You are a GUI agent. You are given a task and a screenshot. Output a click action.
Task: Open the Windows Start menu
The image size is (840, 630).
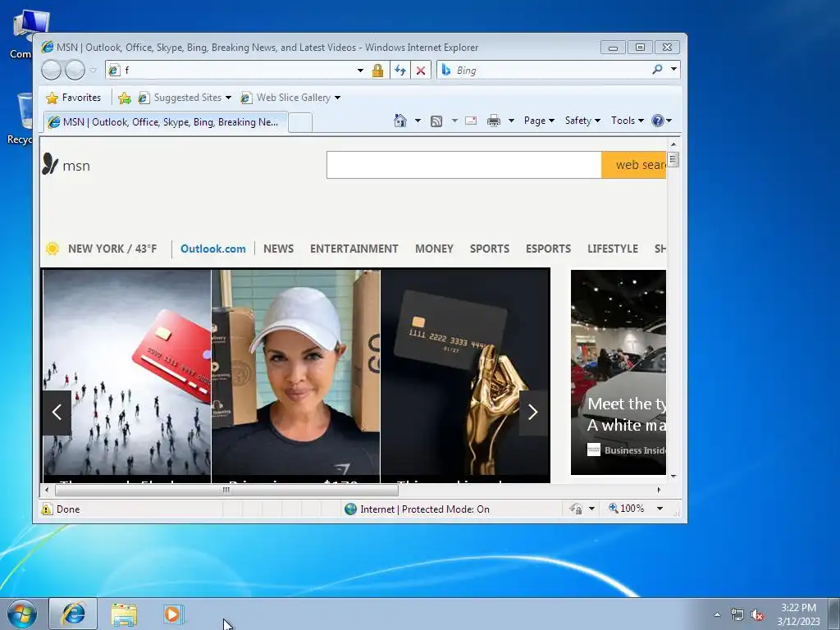21,614
